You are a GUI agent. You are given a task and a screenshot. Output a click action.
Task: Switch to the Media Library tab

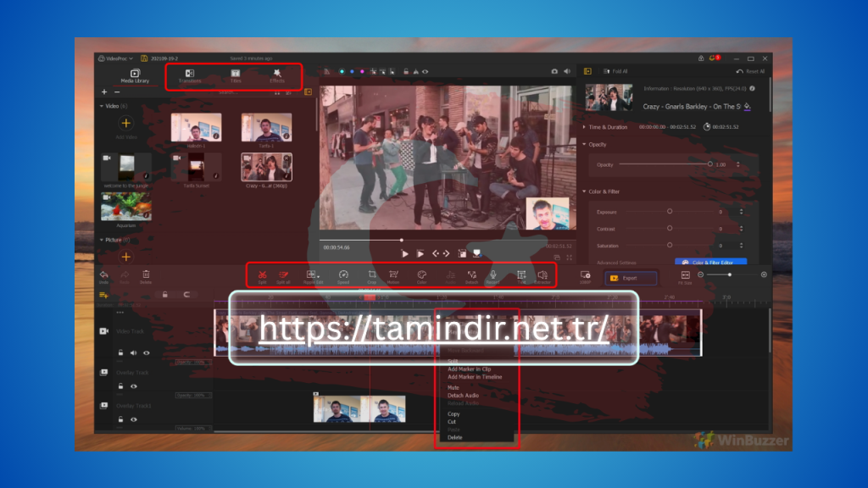click(x=135, y=76)
